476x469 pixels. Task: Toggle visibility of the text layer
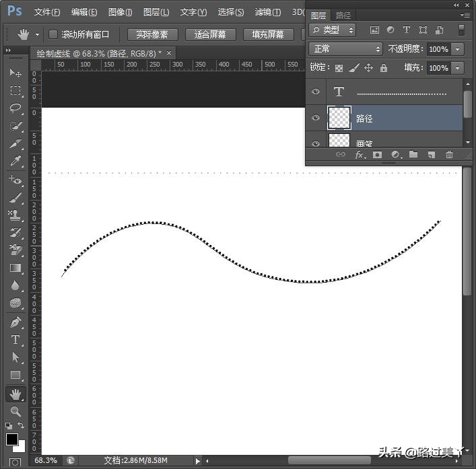[x=316, y=92]
